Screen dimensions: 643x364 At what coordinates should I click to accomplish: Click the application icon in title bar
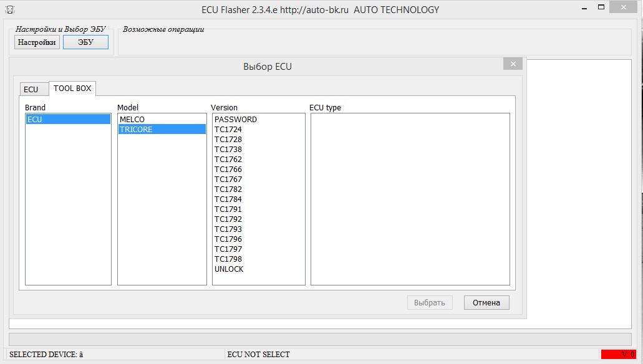(x=10, y=9)
